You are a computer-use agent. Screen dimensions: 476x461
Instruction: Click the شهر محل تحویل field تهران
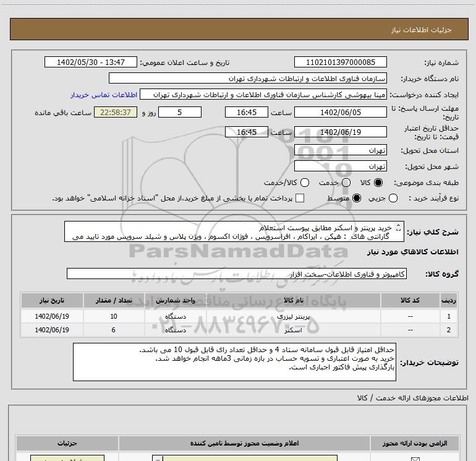coord(340,166)
